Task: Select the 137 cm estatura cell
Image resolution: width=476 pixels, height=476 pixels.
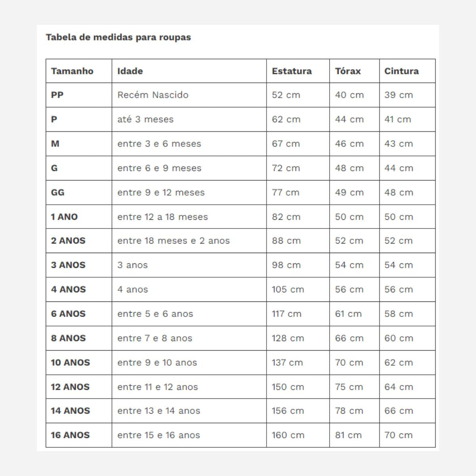Action: coord(287,363)
